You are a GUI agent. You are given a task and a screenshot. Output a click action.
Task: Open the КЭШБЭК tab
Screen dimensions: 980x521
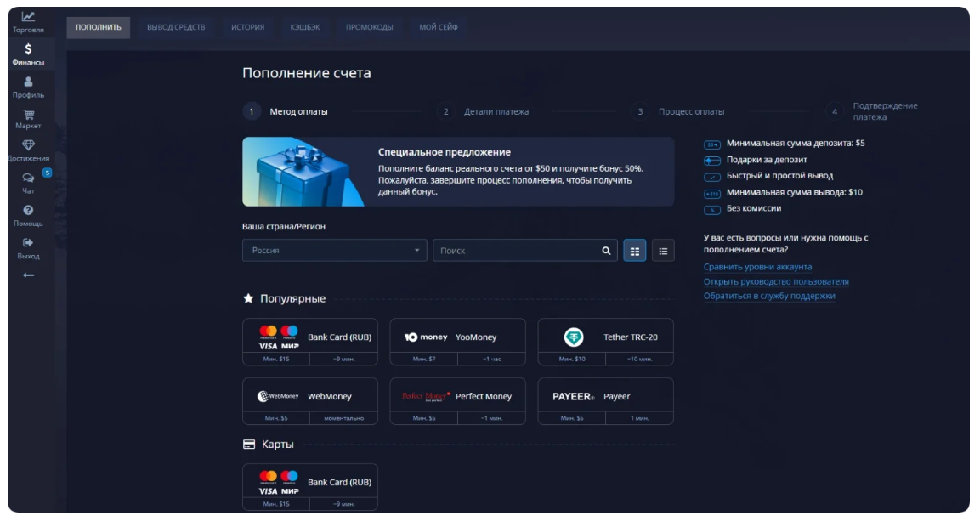click(x=305, y=27)
